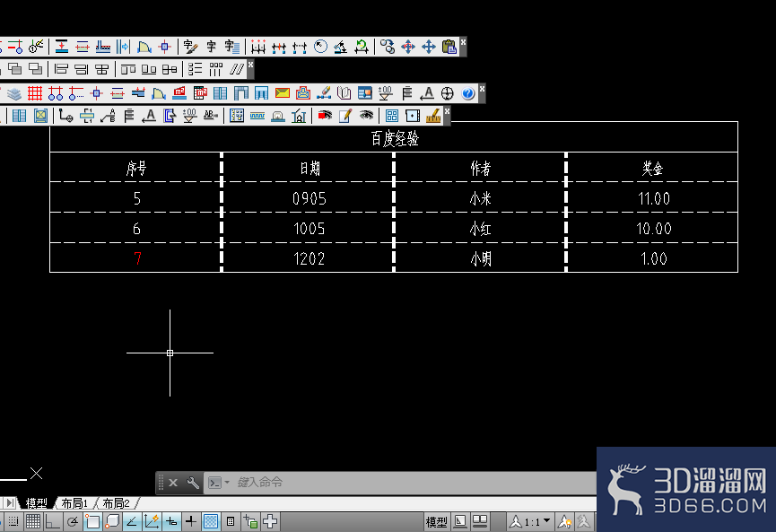Screen dimensions: 776x532
Task: Click the leader arrow with letter A icon in fourth toolbar
Action: point(149,116)
